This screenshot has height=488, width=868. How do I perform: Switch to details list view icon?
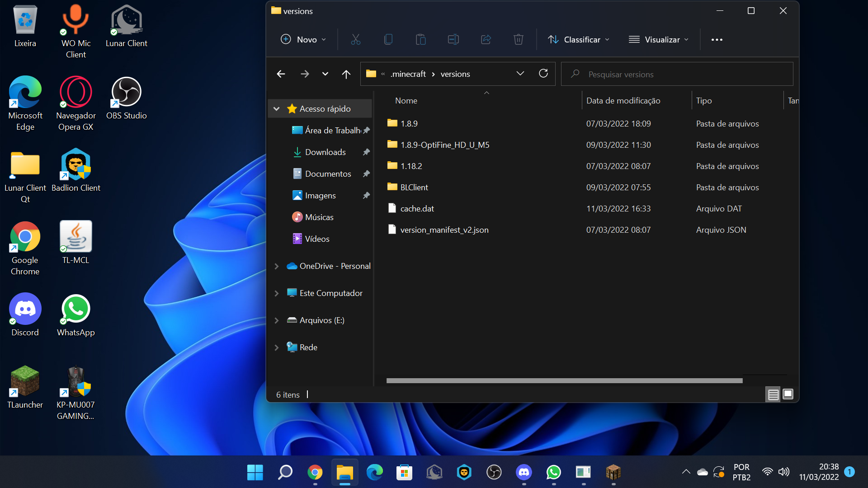pyautogui.click(x=774, y=394)
